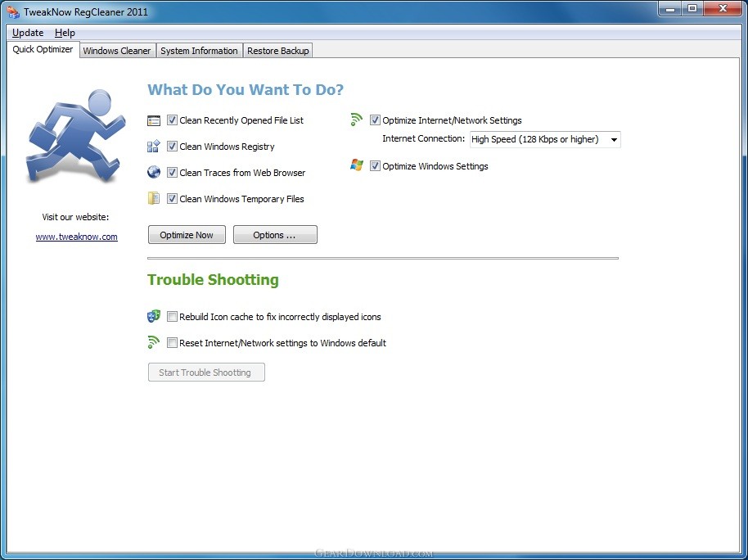Viewport: 748px width, 560px height.
Task: Open the Update menu
Action: tap(28, 33)
